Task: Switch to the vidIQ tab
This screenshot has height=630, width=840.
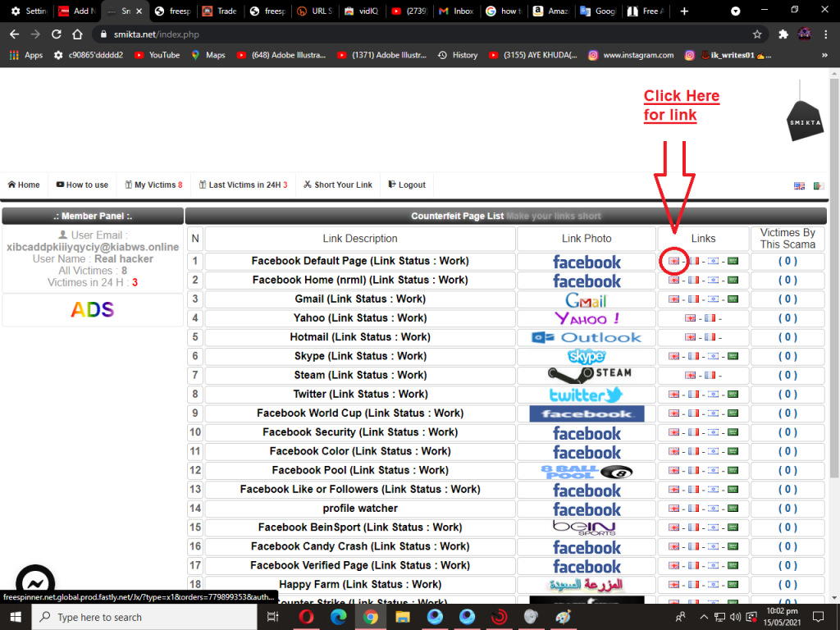Action: click(362, 11)
